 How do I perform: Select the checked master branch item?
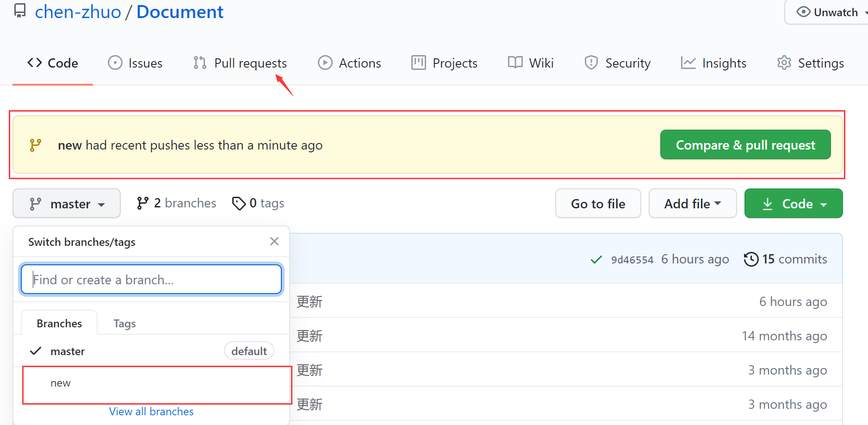click(68, 351)
